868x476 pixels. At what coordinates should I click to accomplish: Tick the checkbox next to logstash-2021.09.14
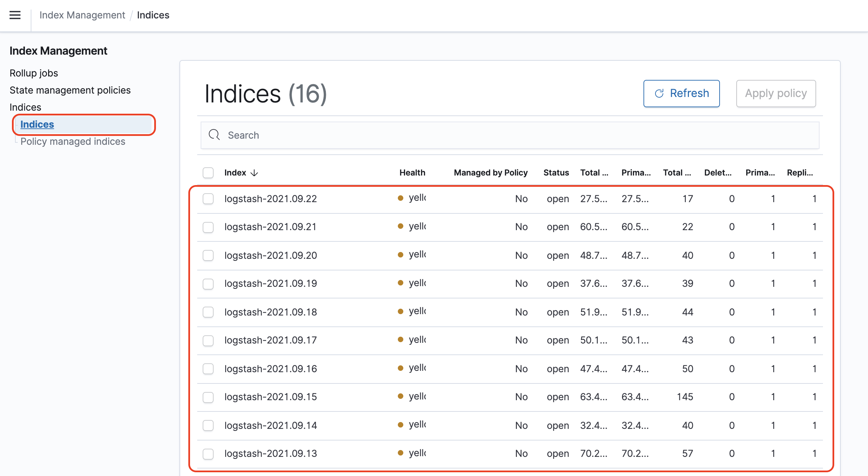tap(208, 425)
